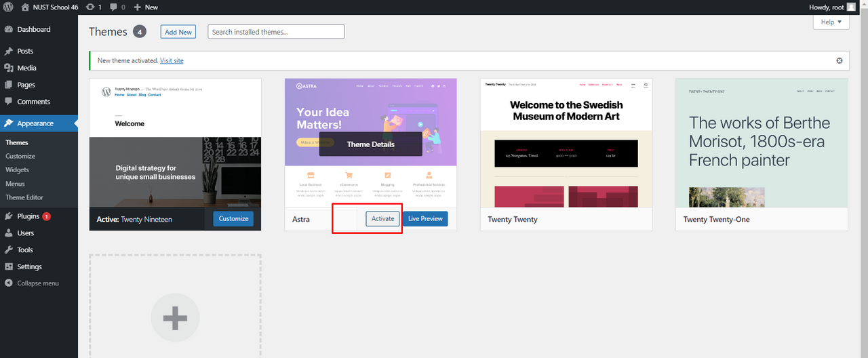
Task: Click the updates icon showing 1
Action: [94, 7]
